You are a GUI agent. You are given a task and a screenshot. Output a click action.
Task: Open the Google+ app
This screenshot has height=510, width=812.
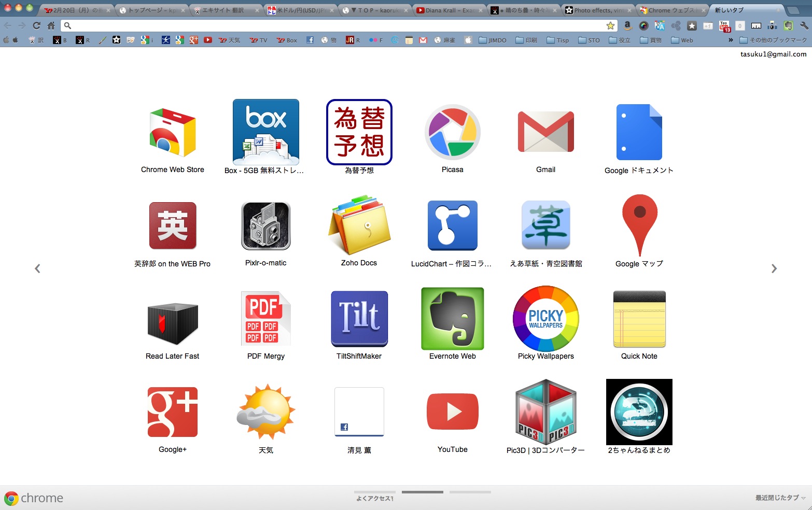[173, 412]
